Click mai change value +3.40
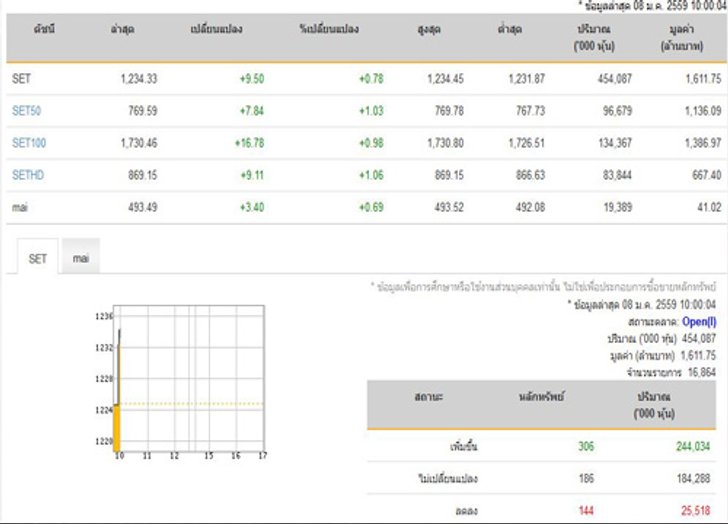 pos(252,207)
